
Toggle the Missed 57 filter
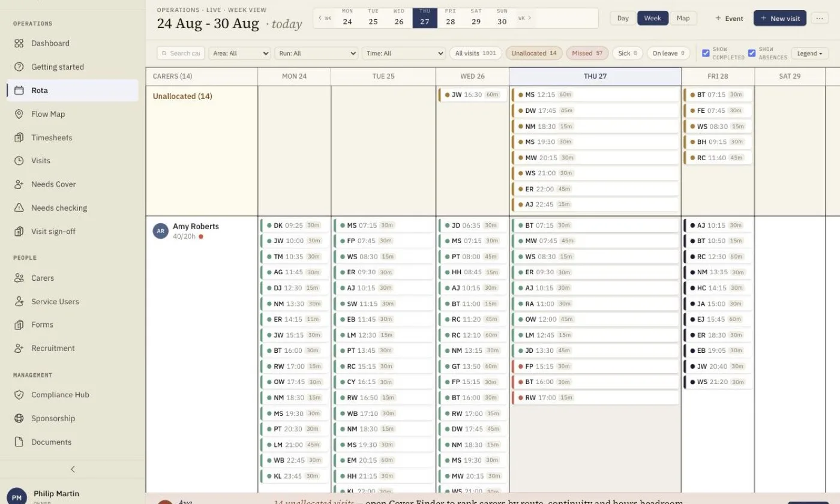(x=587, y=53)
